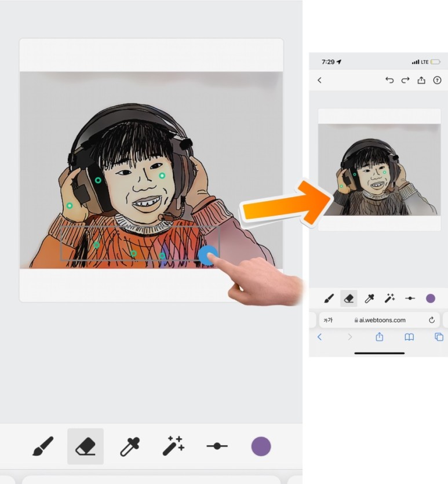
Task: Export the drawing via the header share icon
Action: 421,80
